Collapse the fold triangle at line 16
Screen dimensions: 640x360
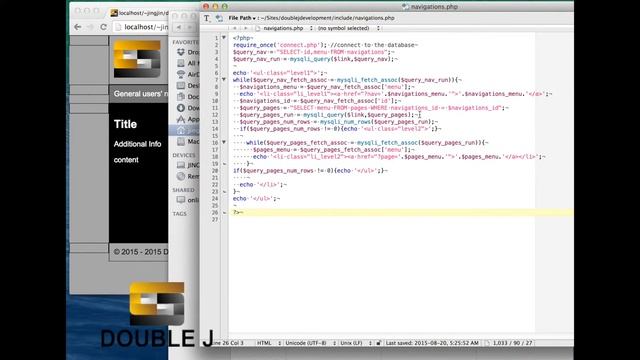pos(224,142)
